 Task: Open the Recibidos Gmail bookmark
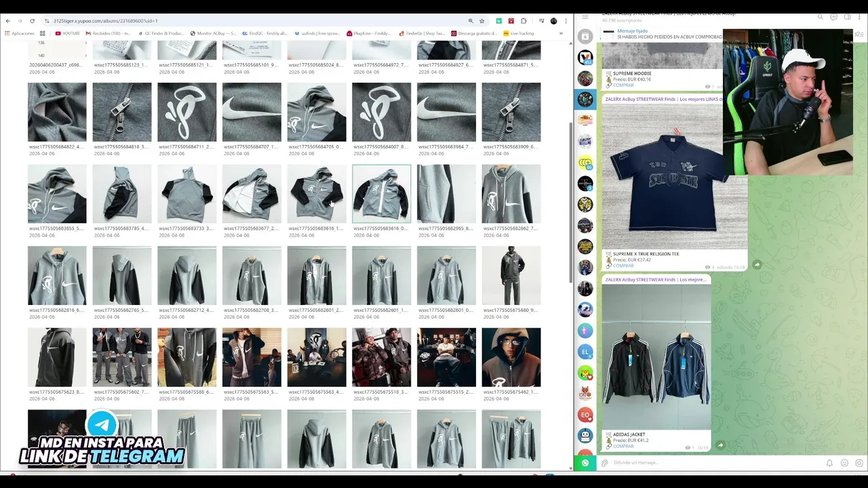point(108,33)
